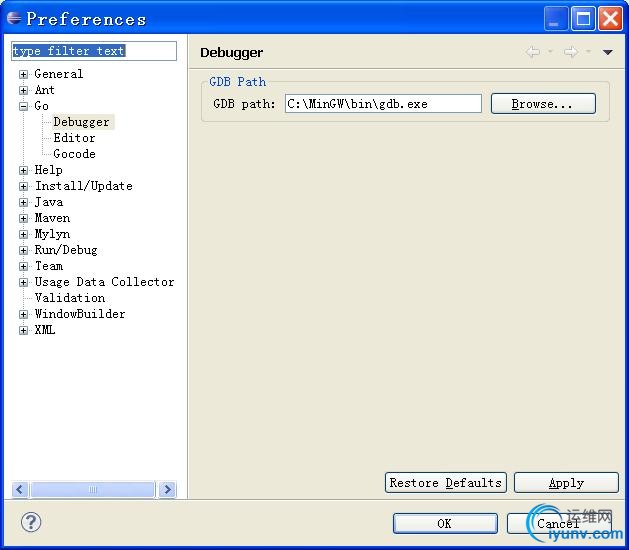
Task: Close the Preferences window
Action: point(611,19)
